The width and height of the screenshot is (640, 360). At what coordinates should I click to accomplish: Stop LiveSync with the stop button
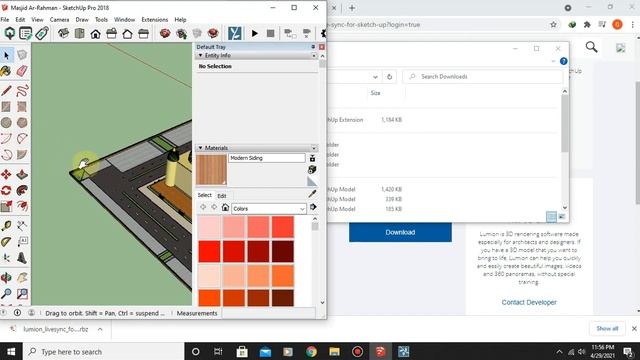point(270,33)
